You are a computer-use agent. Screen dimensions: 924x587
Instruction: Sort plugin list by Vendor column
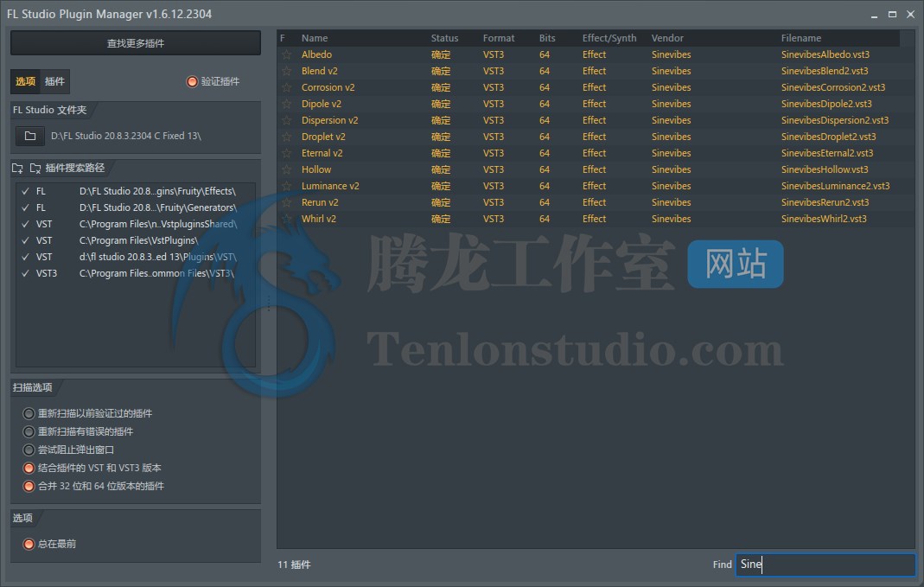tap(667, 38)
